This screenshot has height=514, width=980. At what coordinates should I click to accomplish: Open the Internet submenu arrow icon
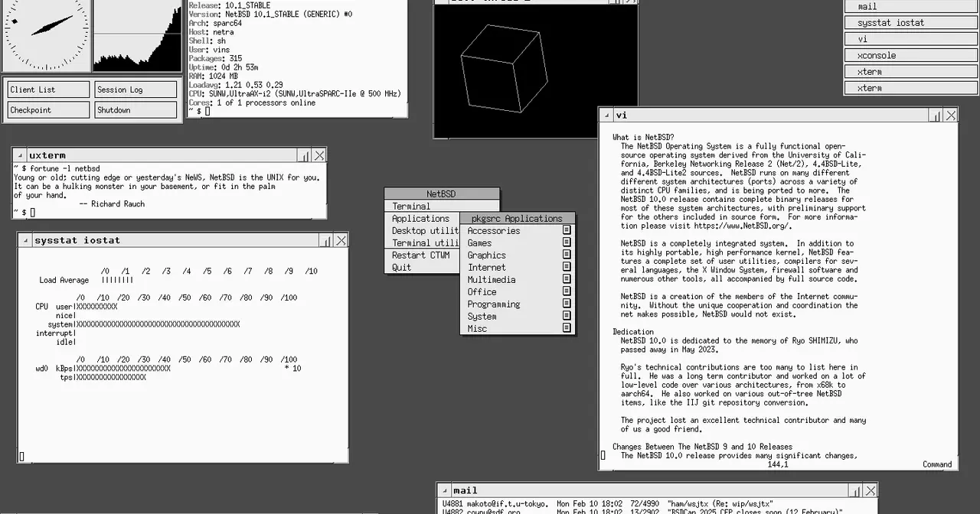[567, 267]
